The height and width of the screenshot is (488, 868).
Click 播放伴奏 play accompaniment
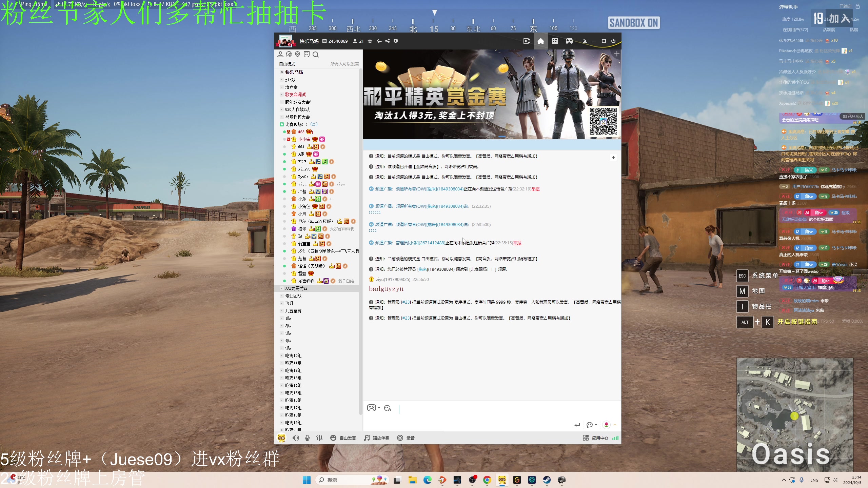tap(376, 438)
